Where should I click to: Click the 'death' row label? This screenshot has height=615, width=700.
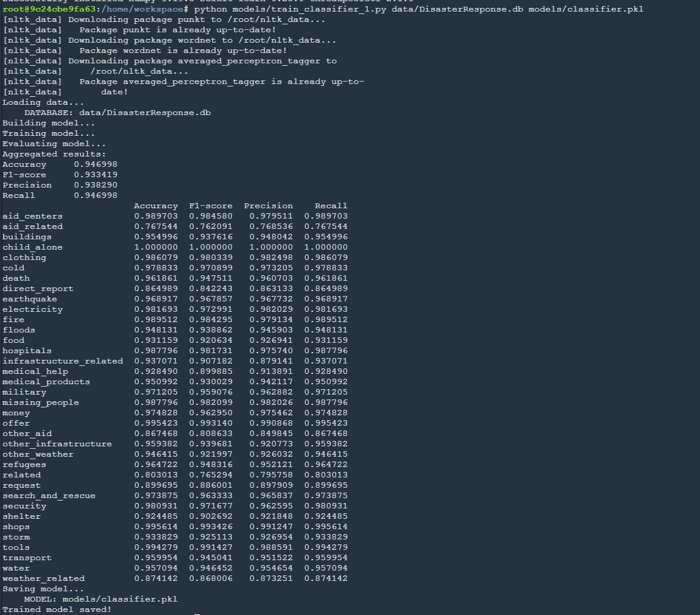16,278
